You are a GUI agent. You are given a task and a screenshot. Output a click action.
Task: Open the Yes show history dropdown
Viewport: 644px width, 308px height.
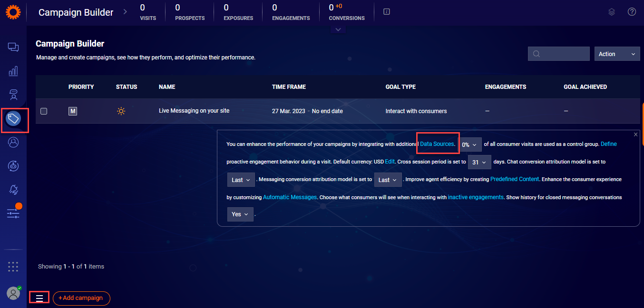(240, 214)
